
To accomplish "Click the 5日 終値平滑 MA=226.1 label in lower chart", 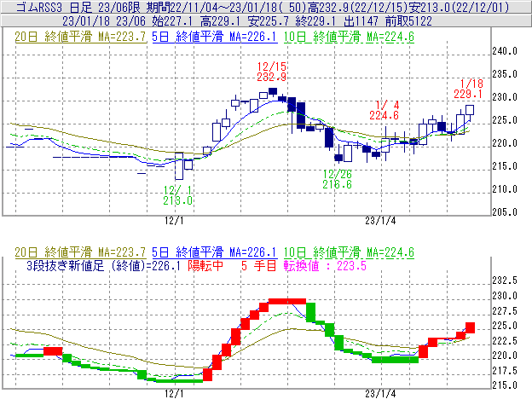I will click(x=215, y=252).
